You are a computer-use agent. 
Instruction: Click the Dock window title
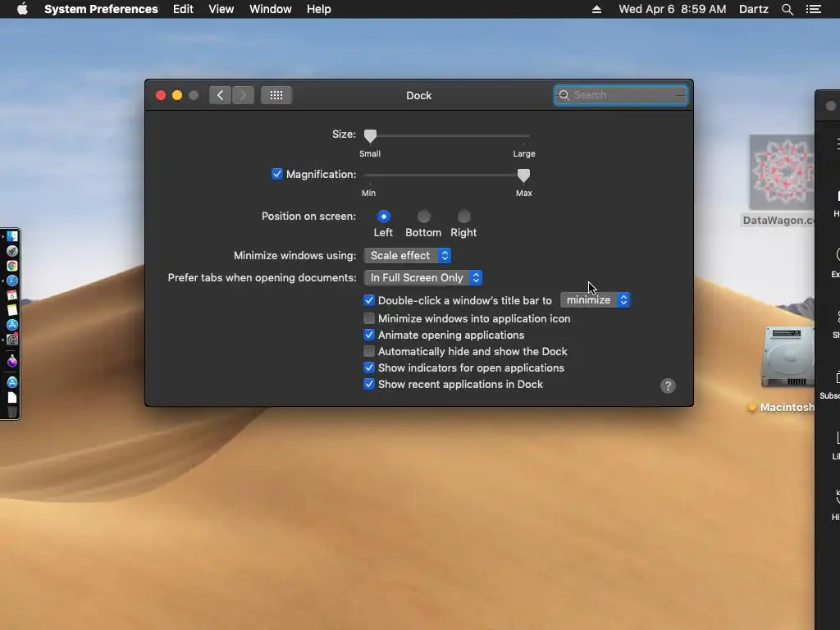[419, 95]
